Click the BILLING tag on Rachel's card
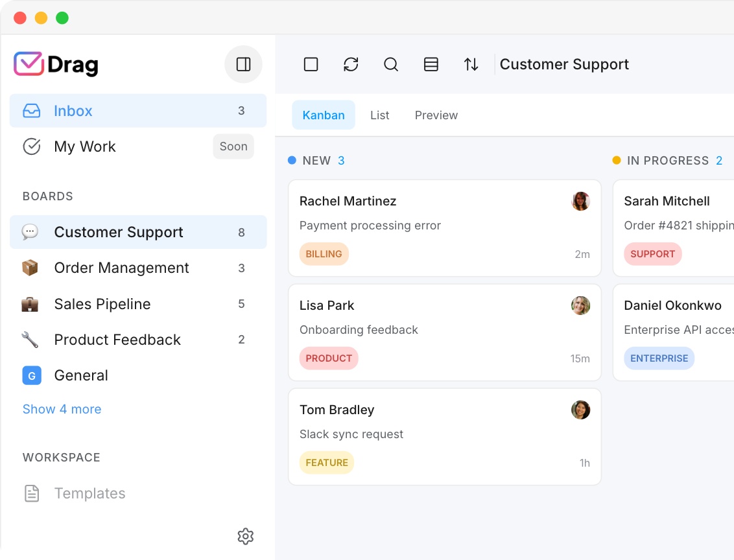 tap(324, 254)
